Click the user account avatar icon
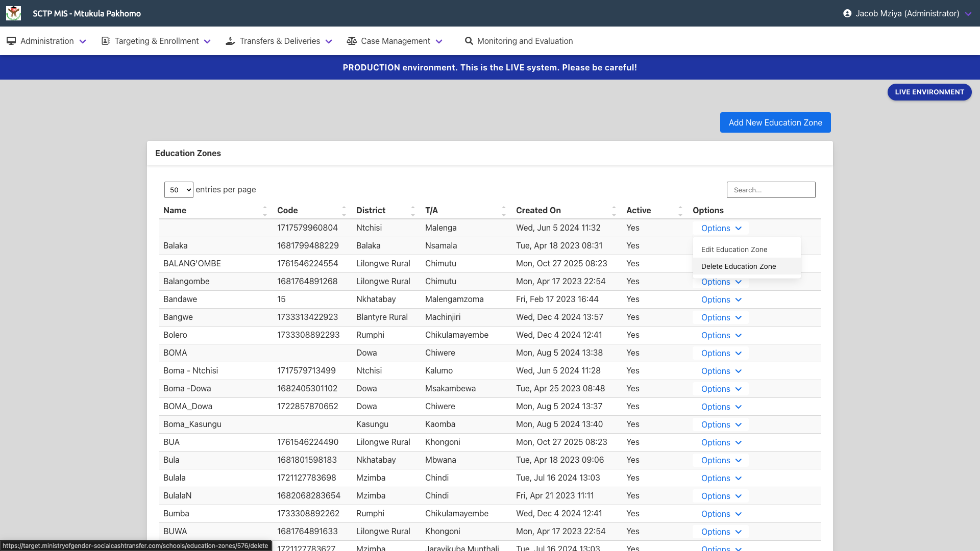Image resolution: width=980 pixels, height=551 pixels. 847,13
